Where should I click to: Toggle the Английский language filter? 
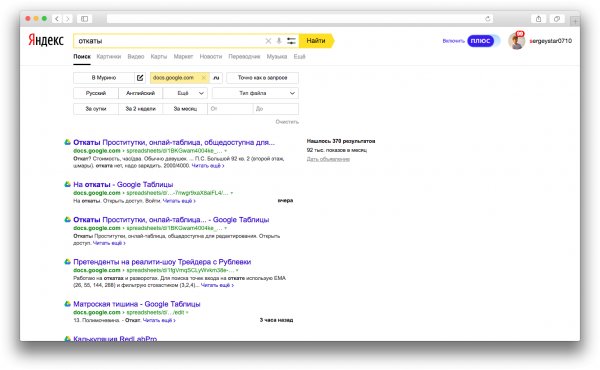pos(140,93)
